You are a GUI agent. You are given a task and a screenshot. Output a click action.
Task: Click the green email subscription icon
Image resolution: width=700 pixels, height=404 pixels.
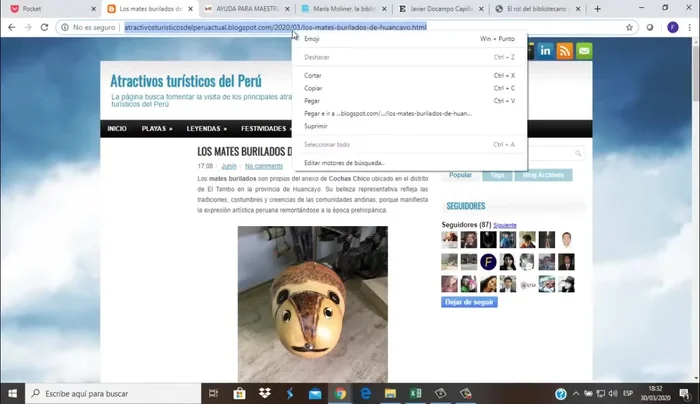tap(584, 50)
